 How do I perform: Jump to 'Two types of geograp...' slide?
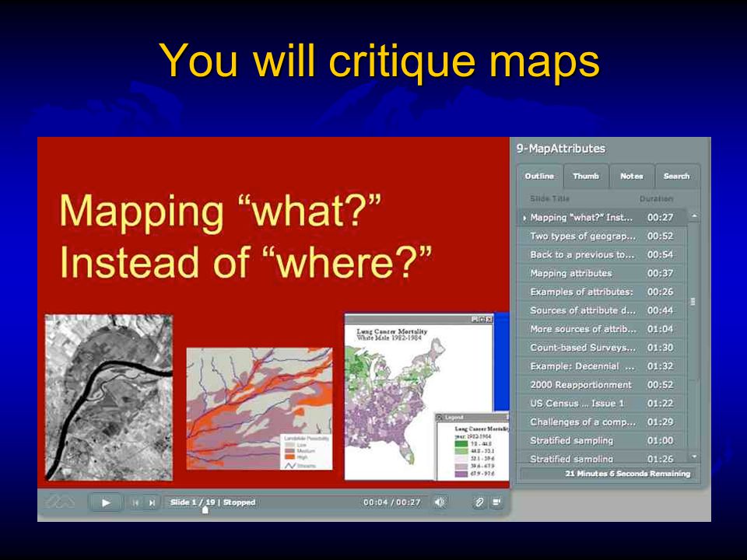click(602, 236)
